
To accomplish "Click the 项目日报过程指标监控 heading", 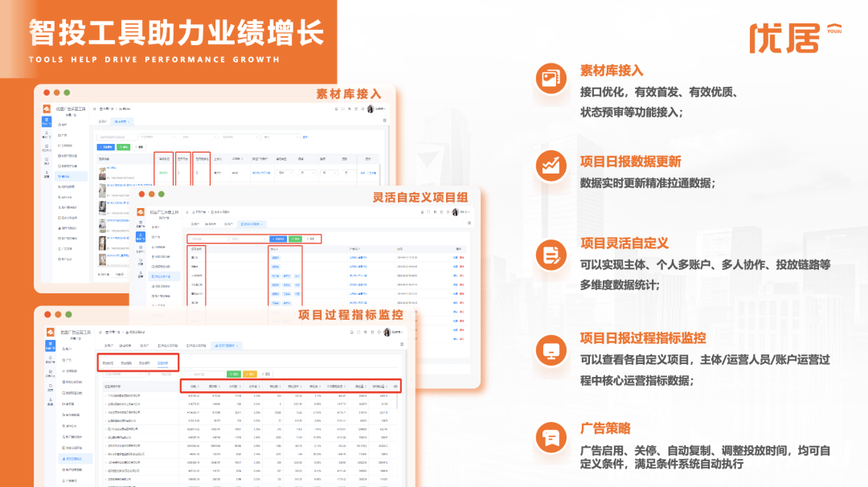I will click(643, 338).
